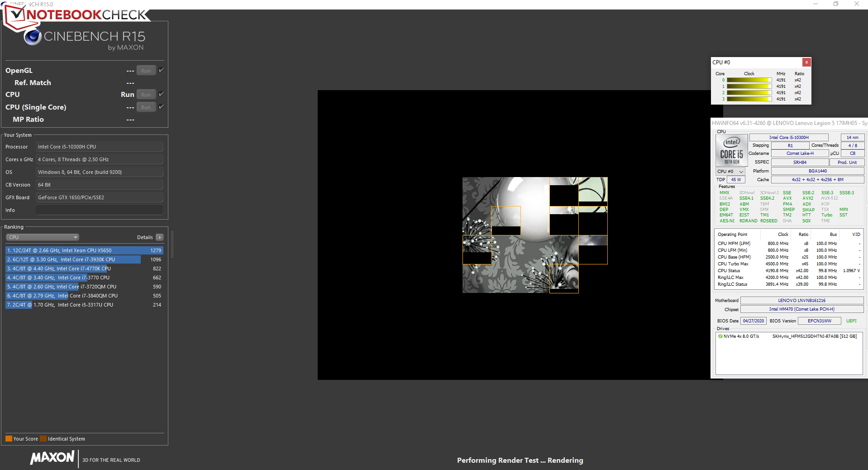Click the Stepping R1 value
This screenshot has width=868, height=470.
click(790, 146)
